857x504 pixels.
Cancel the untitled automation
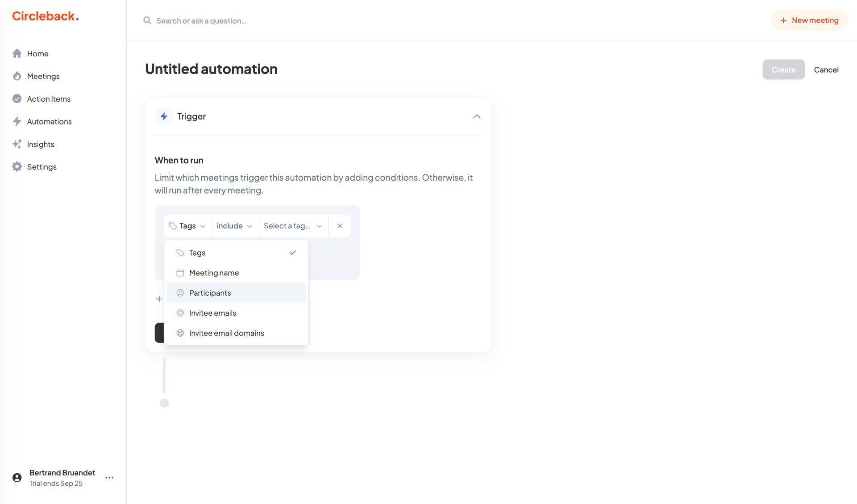826,70
